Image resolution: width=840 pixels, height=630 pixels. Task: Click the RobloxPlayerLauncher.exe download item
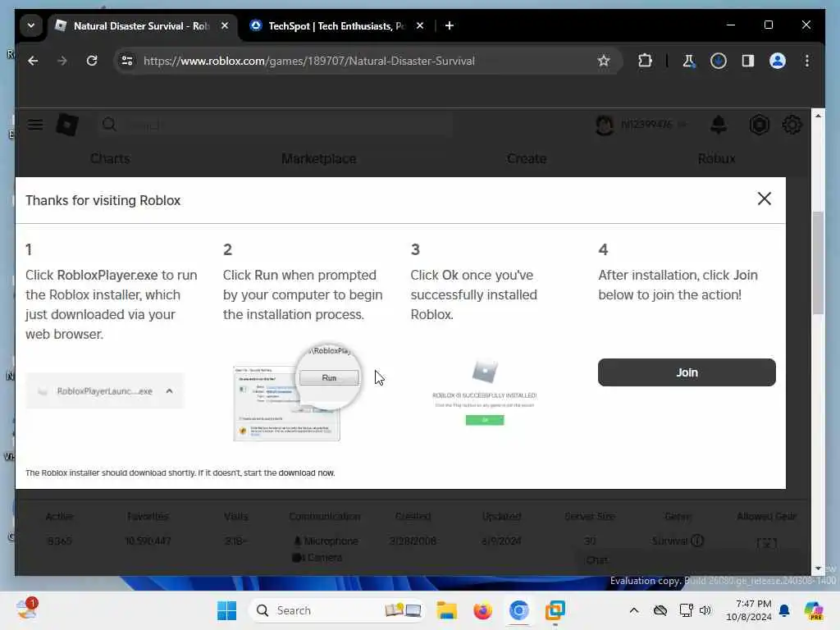pyautogui.click(x=105, y=391)
